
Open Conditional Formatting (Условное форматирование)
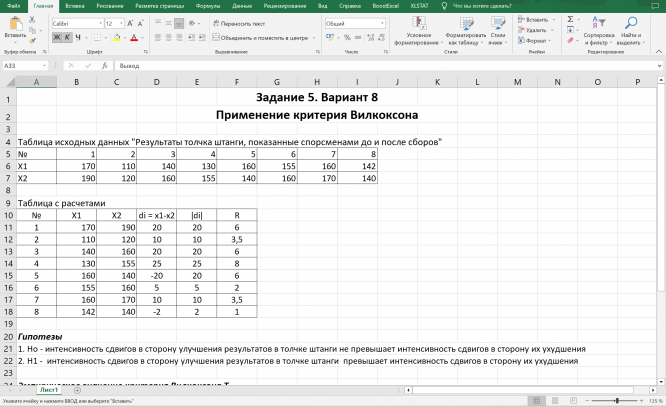pyautogui.click(x=419, y=30)
